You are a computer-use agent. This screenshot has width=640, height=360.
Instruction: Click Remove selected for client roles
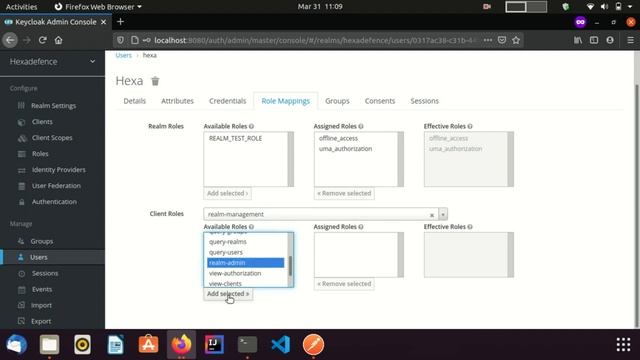344,284
